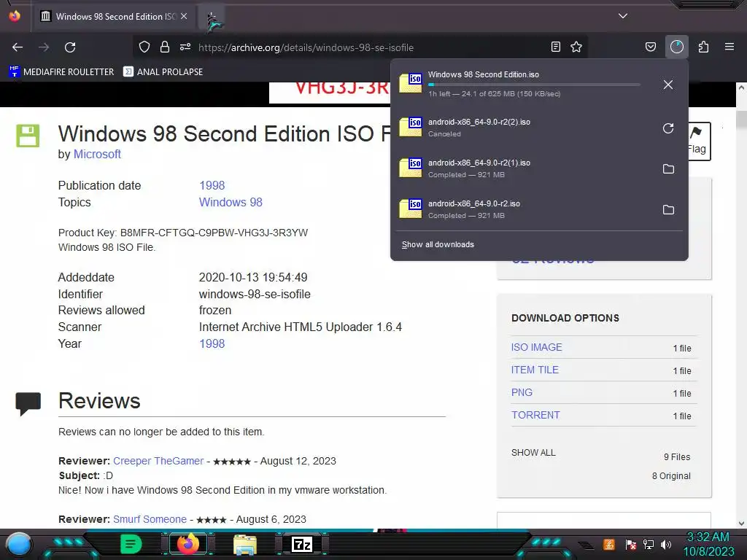The width and height of the screenshot is (747, 560).
Task: Switch to Firefox on the taskbar
Action: pos(187,544)
